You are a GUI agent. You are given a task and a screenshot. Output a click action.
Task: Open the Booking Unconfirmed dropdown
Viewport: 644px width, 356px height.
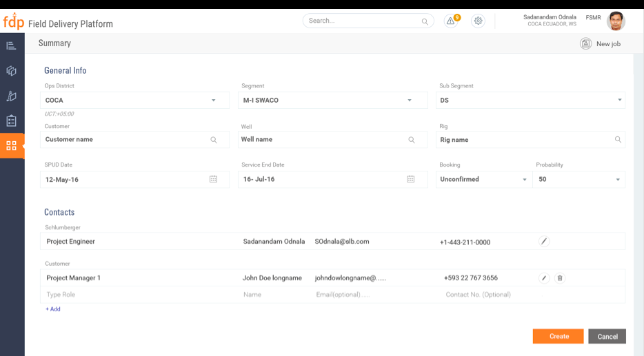click(x=524, y=180)
